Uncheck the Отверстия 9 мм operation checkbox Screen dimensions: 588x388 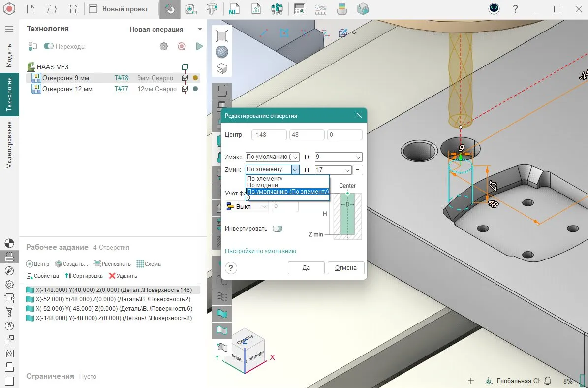[185, 78]
